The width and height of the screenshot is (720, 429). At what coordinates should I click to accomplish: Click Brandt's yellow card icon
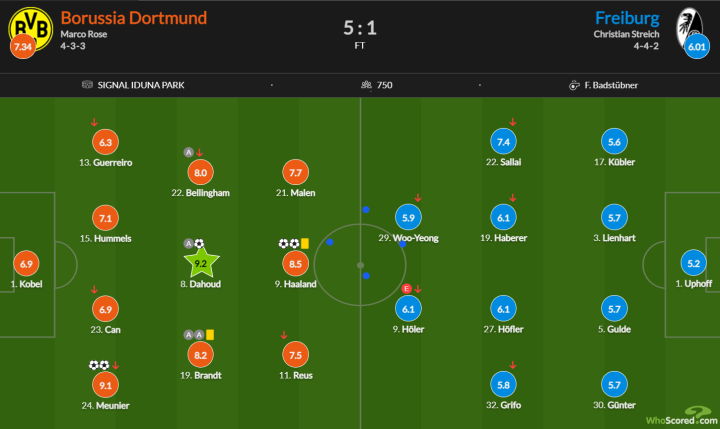click(x=212, y=335)
